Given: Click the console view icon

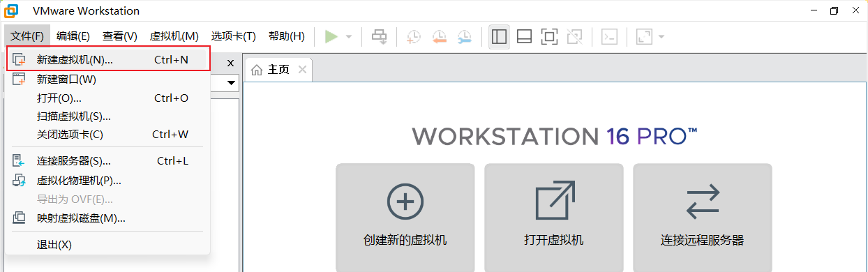Looking at the screenshot, I should click(610, 36).
